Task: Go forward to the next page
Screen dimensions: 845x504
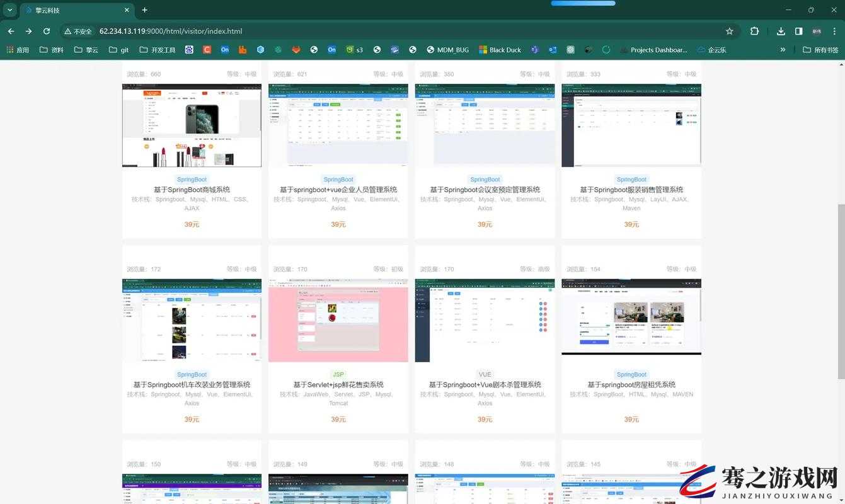Action: (28, 31)
